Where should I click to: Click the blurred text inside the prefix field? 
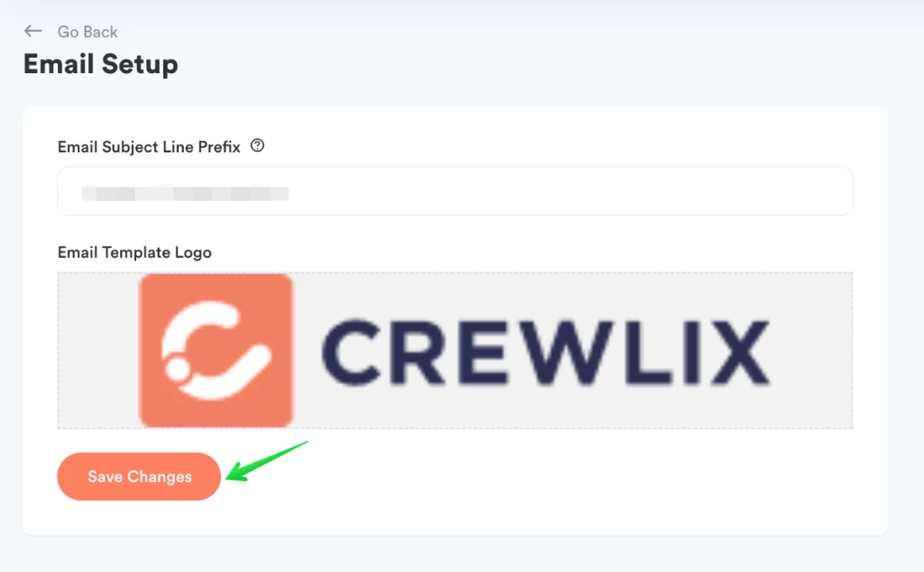click(185, 193)
